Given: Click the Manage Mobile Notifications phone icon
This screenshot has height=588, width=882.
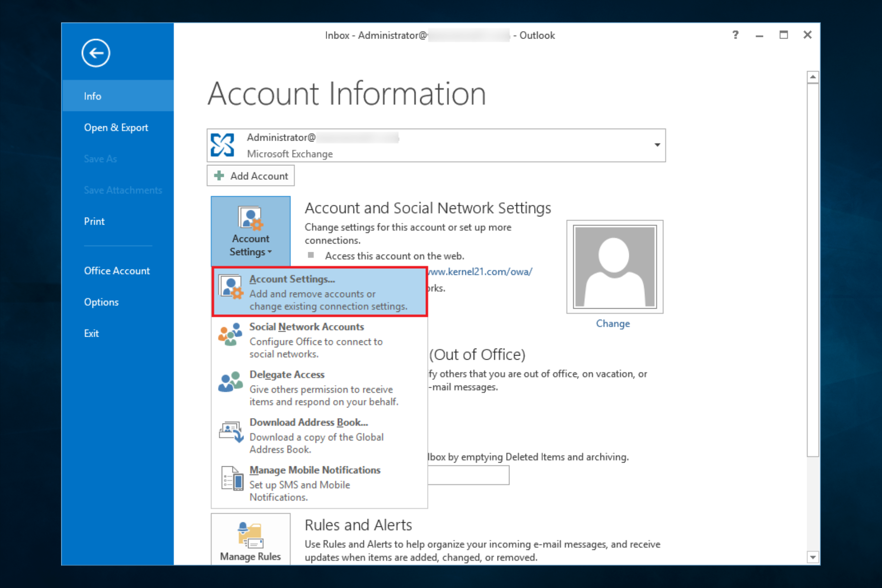Looking at the screenshot, I should tap(232, 479).
